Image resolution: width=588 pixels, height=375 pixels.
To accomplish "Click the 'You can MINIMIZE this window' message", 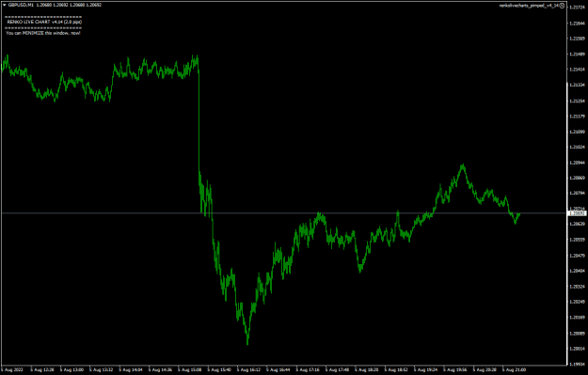I will (43, 33).
